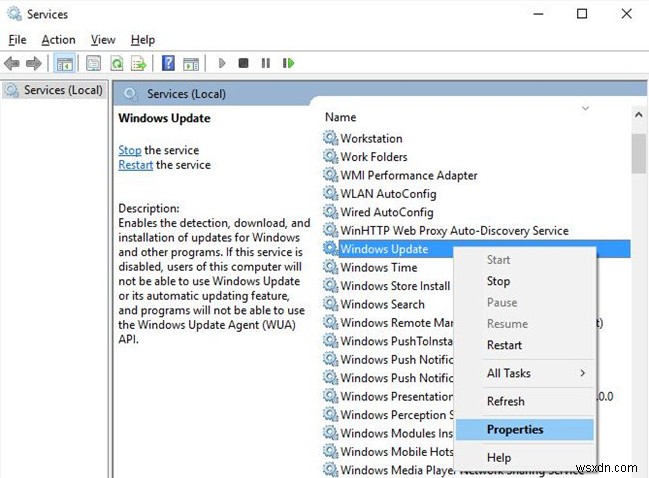Select Windows Store Install service
This screenshot has width=649, height=478.
[x=395, y=286]
